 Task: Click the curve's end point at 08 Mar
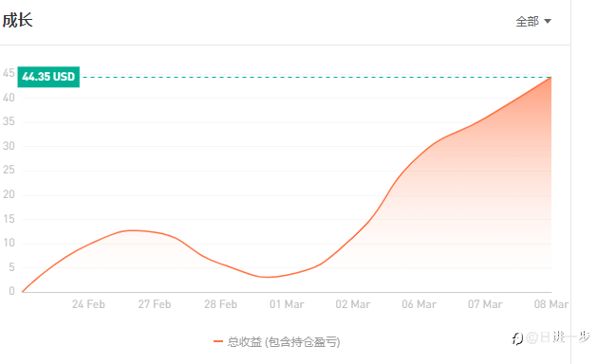pyautogui.click(x=550, y=77)
